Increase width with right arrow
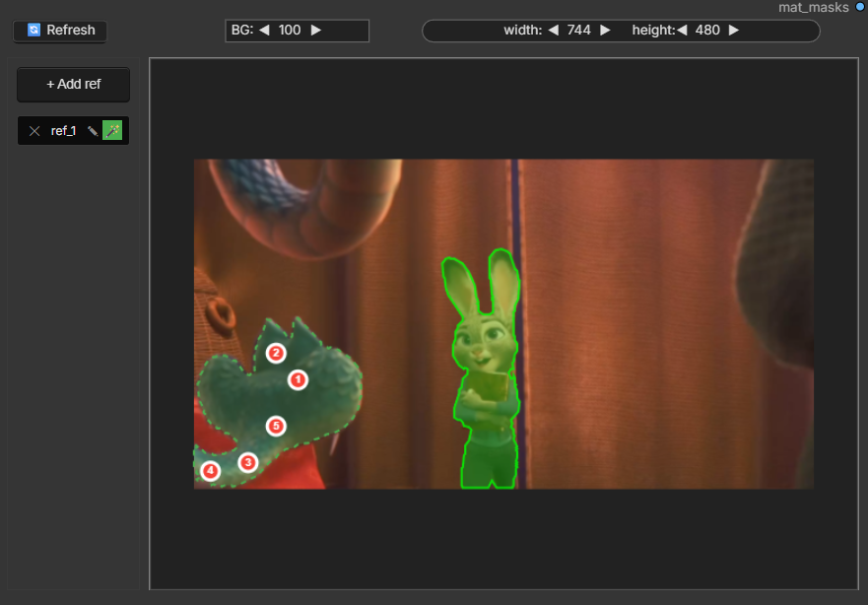 pos(605,30)
